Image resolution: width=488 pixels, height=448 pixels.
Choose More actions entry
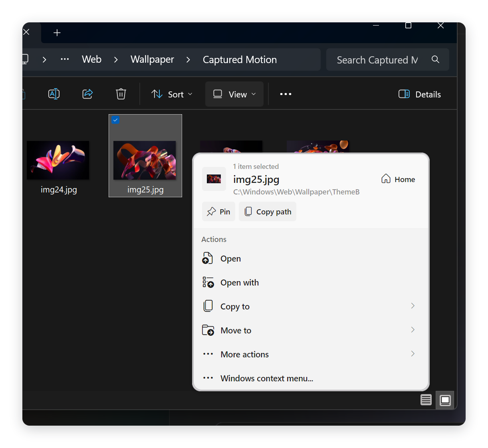[x=311, y=355]
